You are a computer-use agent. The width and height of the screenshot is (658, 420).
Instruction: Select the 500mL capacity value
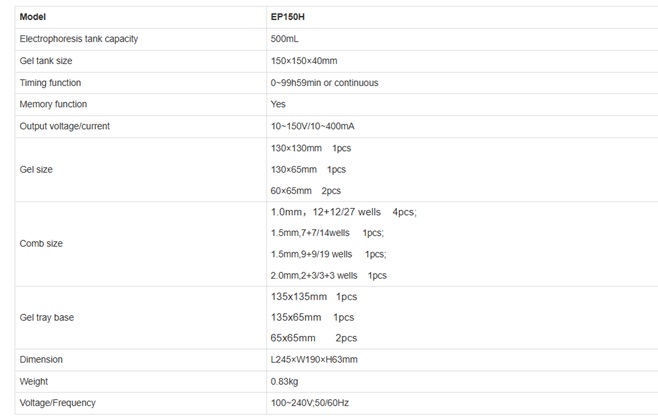tap(285, 39)
